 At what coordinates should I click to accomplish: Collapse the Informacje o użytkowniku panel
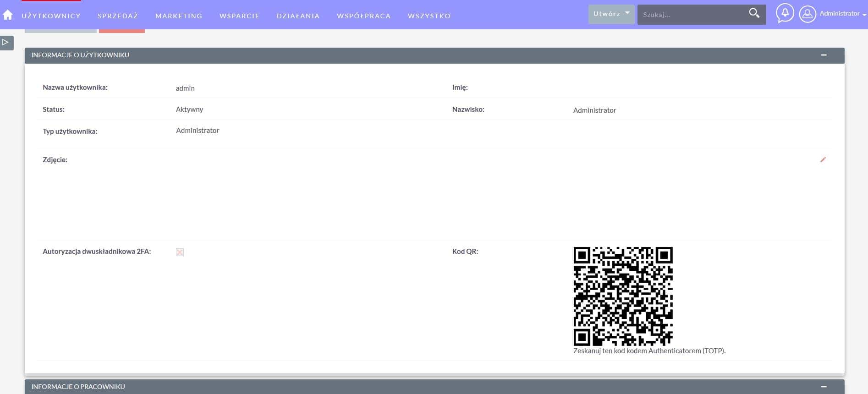[824, 55]
